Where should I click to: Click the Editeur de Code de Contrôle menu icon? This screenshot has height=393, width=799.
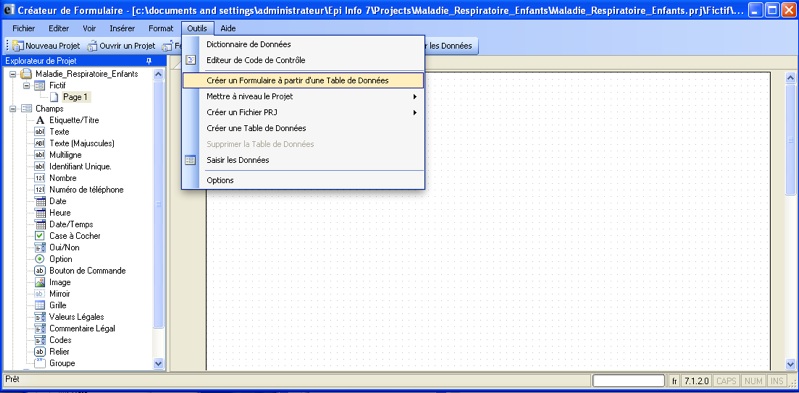point(190,60)
